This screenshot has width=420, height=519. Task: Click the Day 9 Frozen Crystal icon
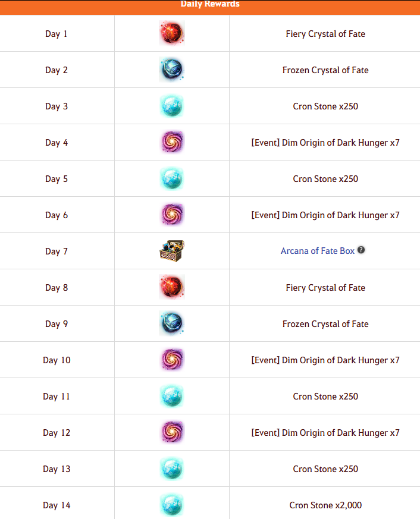pos(171,323)
